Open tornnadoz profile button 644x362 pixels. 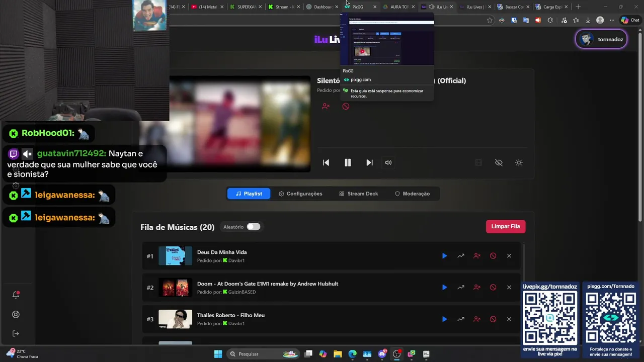pyautogui.click(x=601, y=39)
